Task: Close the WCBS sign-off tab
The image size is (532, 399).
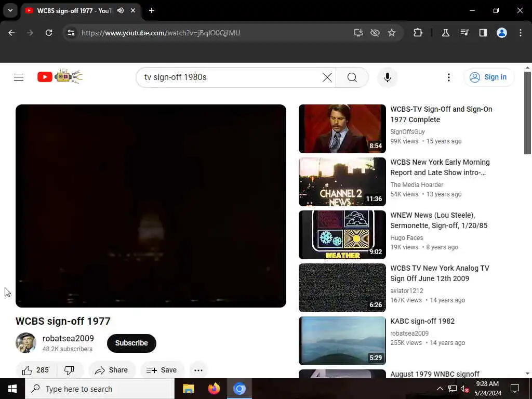Action: pos(133,10)
